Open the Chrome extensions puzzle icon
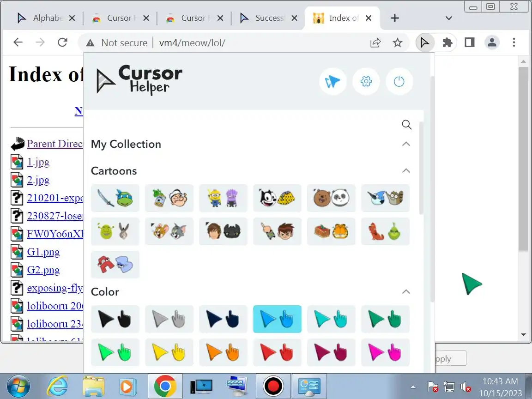Viewport: 532px width, 399px height. (x=447, y=43)
